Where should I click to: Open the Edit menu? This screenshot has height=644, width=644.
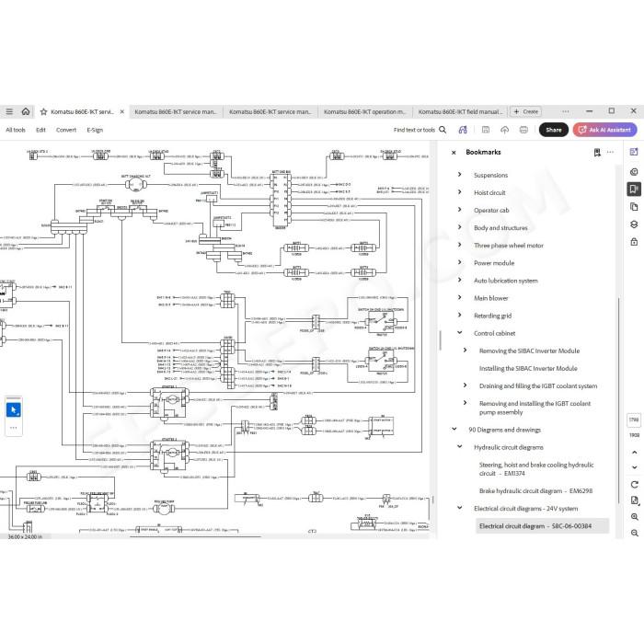point(40,130)
